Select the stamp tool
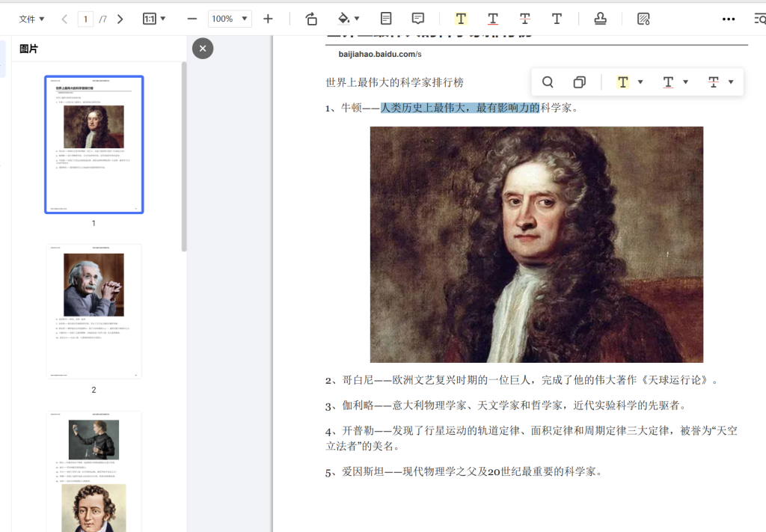Image resolution: width=766 pixels, height=532 pixels. [x=601, y=19]
